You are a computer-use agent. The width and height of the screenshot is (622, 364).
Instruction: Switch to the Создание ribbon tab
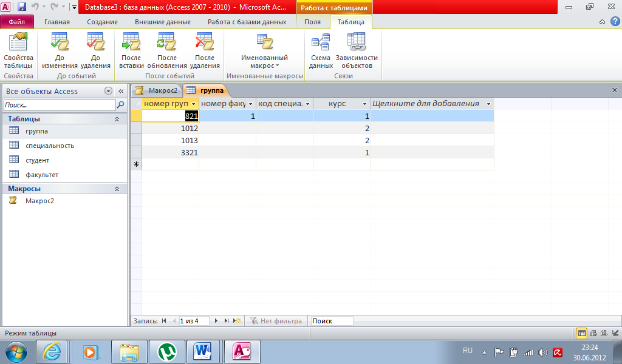coord(102,22)
